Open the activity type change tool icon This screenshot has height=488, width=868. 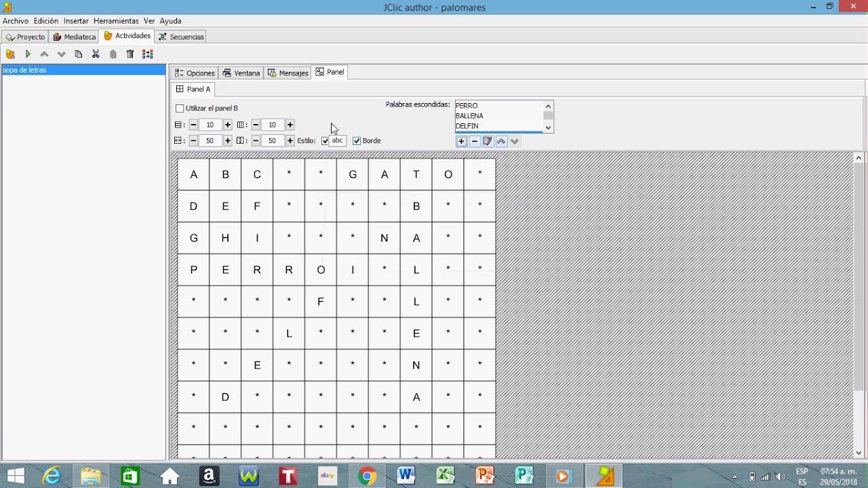pyautogui.click(x=148, y=54)
